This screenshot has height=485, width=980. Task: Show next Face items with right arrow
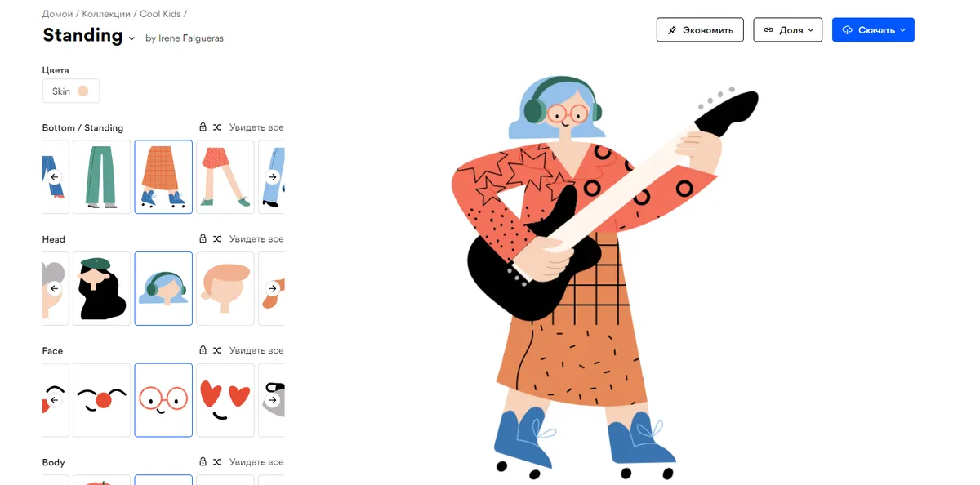pyautogui.click(x=273, y=400)
